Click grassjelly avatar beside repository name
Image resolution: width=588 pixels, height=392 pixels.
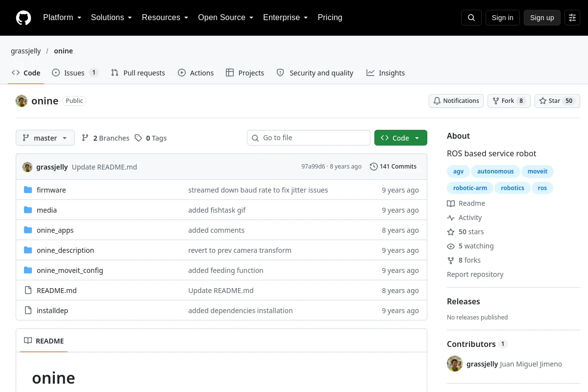(22, 101)
